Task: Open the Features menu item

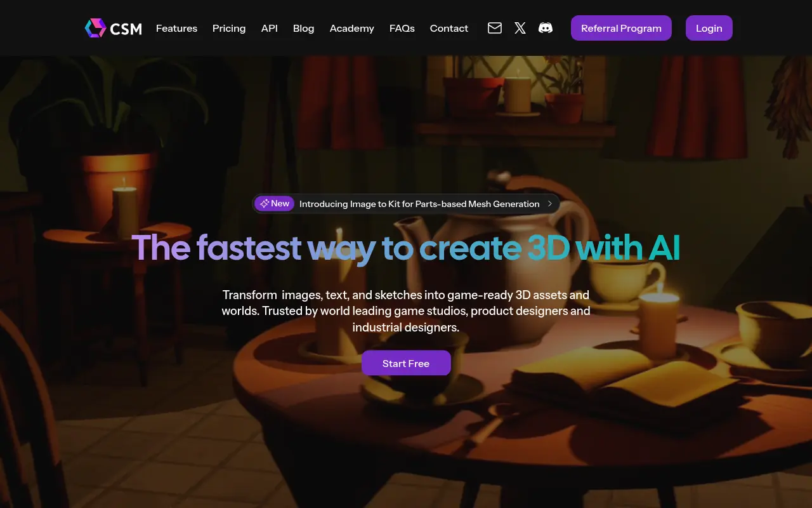Action: coord(176,29)
